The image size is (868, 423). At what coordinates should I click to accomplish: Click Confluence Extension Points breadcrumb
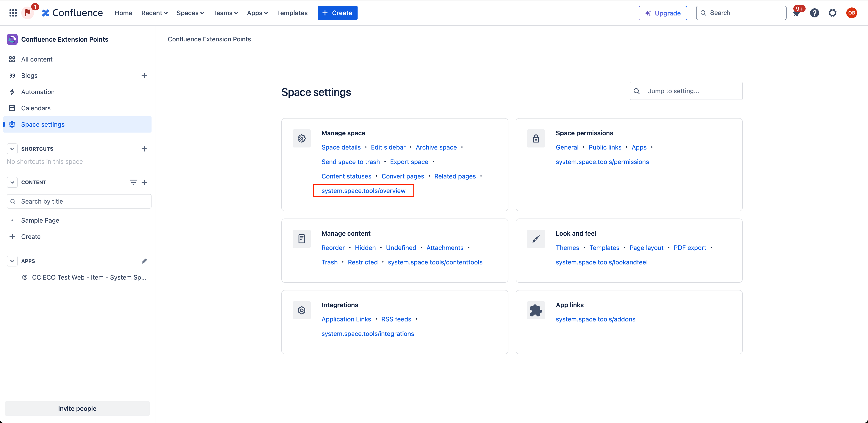pyautogui.click(x=209, y=39)
